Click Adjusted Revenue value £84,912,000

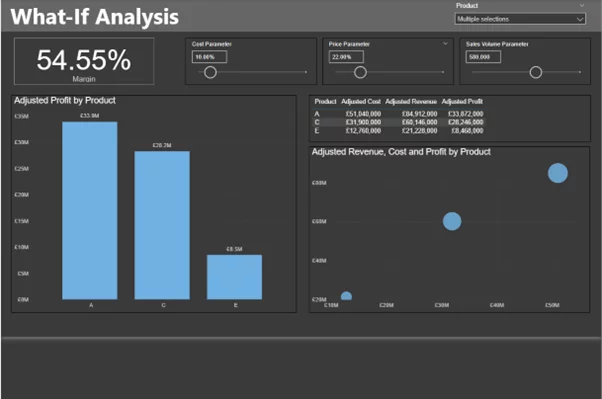(x=419, y=114)
